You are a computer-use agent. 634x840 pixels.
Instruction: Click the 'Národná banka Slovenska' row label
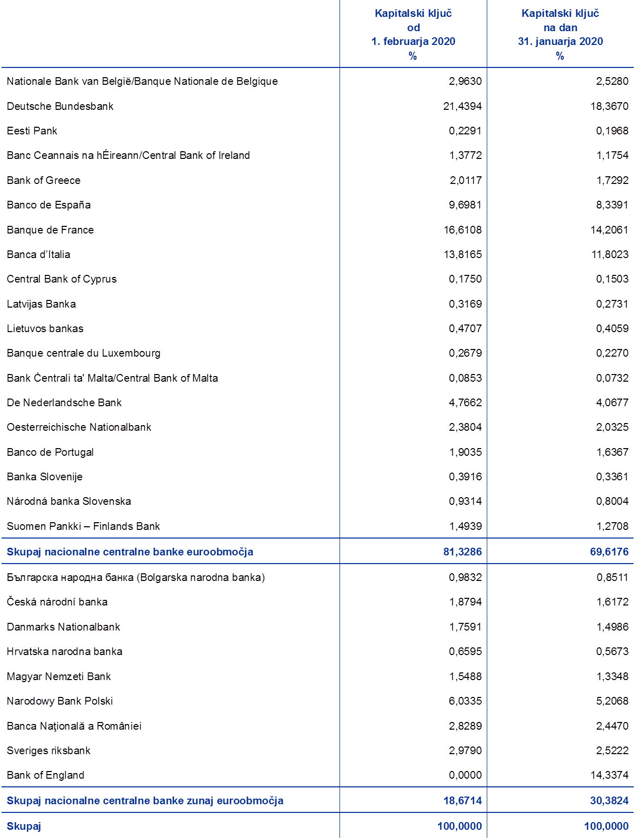point(69,501)
